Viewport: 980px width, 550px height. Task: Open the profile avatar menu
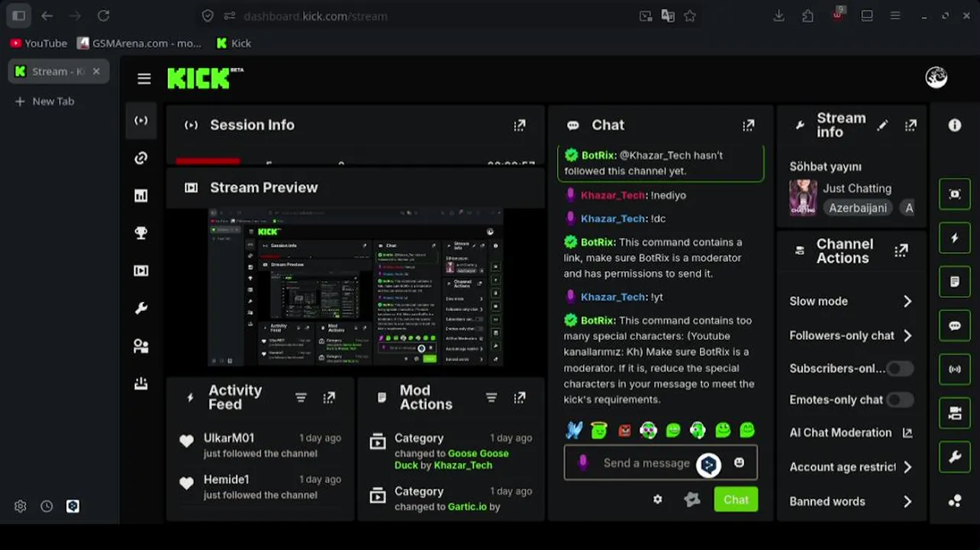point(936,77)
